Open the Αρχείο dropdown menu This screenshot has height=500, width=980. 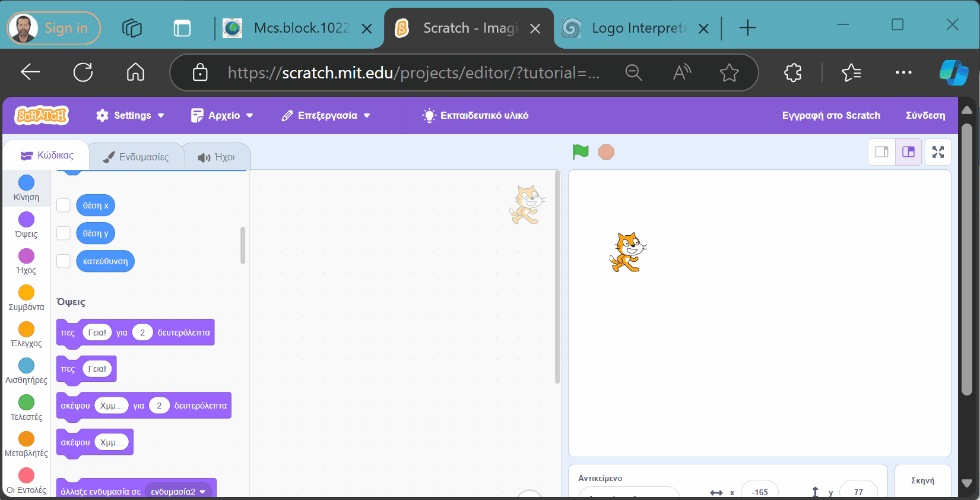coord(222,115)
